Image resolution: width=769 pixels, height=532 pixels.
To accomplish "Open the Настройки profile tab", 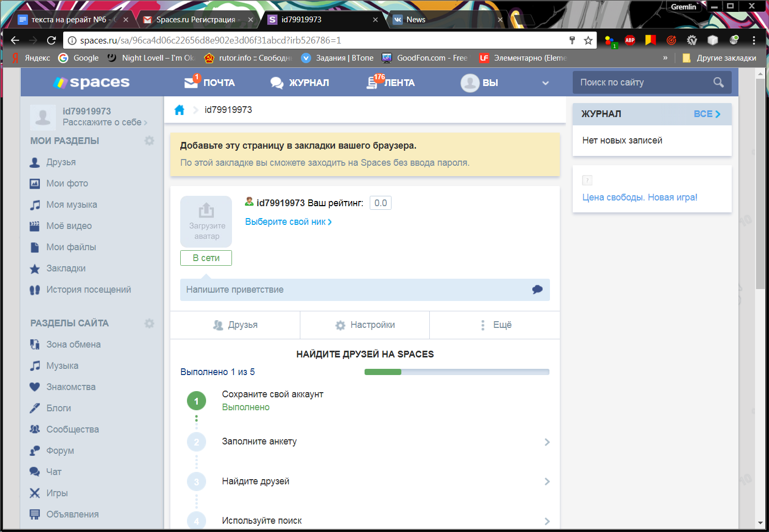I will click(x=365, y=325).
